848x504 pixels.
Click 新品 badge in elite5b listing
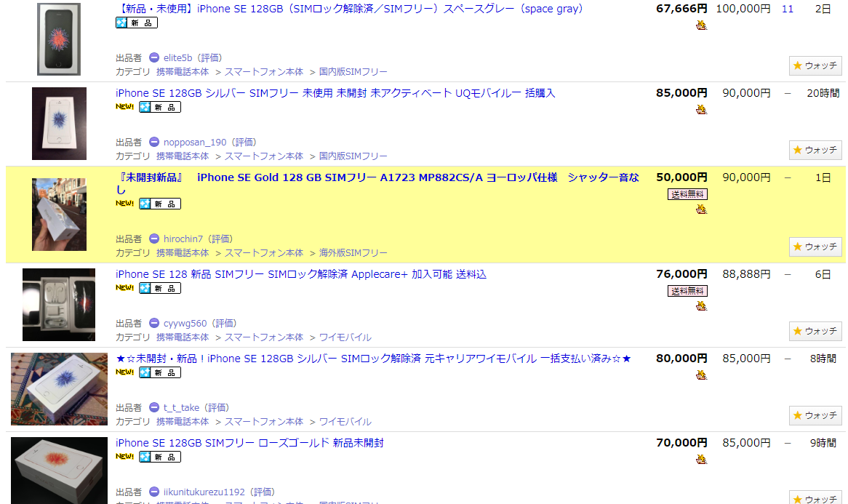coord(137,23)
